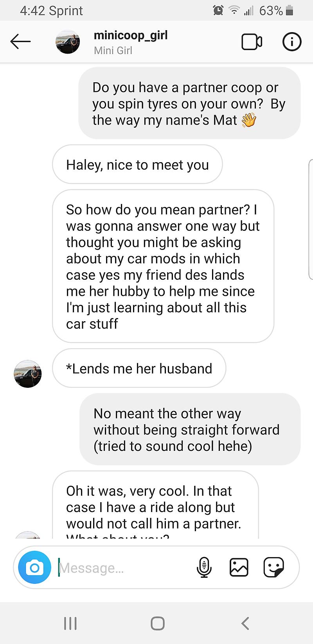Select the 'Haley, nice to meet you' message
The height and width of the screenshot is (644, 313).
(x=137, y=165)
